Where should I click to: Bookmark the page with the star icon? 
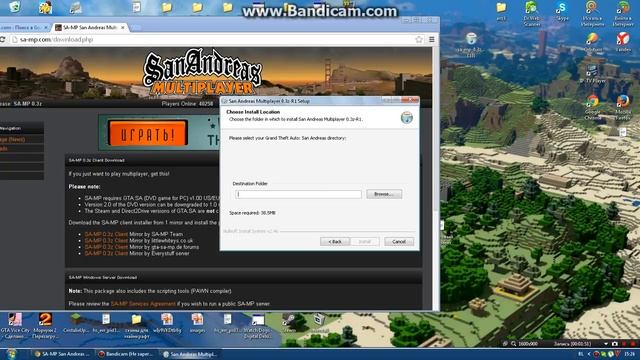[419, 39]
